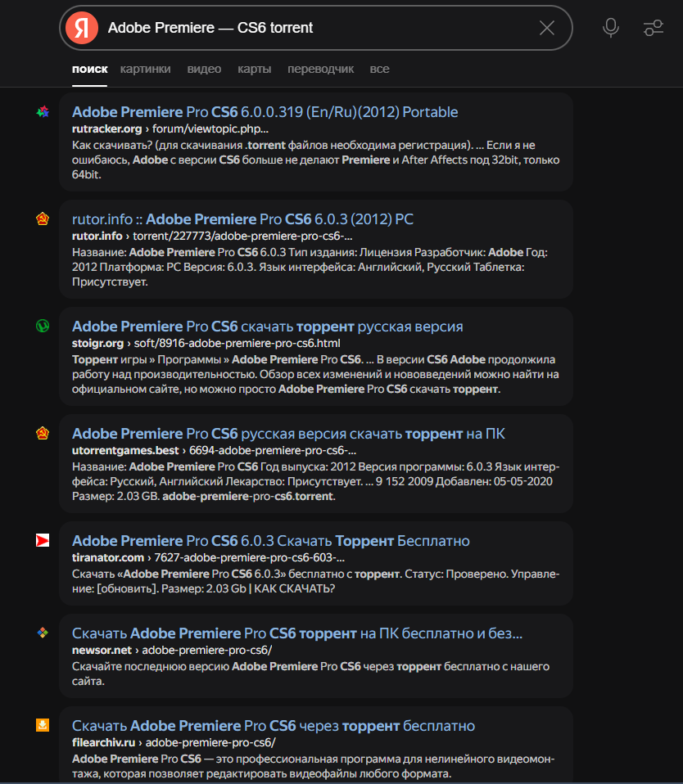Click torrent/227773/adobe-premiere-pro-cs6-... path
683x784 pixels.
point(242,236)
